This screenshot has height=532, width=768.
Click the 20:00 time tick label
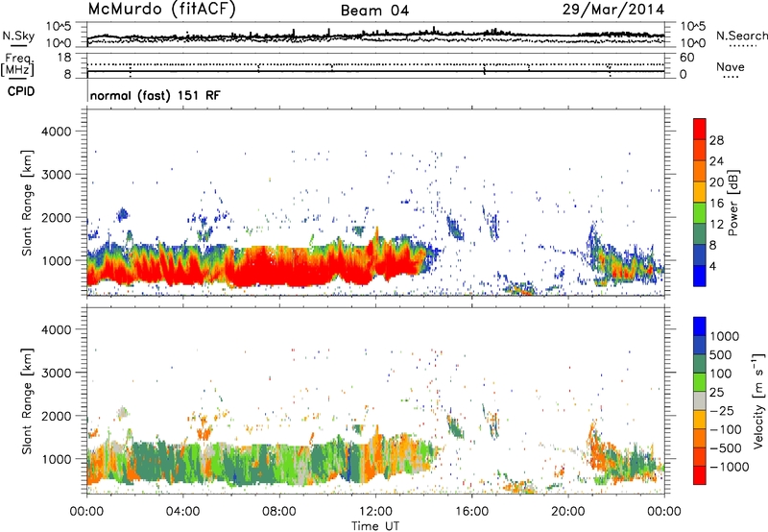coord(568,512)
